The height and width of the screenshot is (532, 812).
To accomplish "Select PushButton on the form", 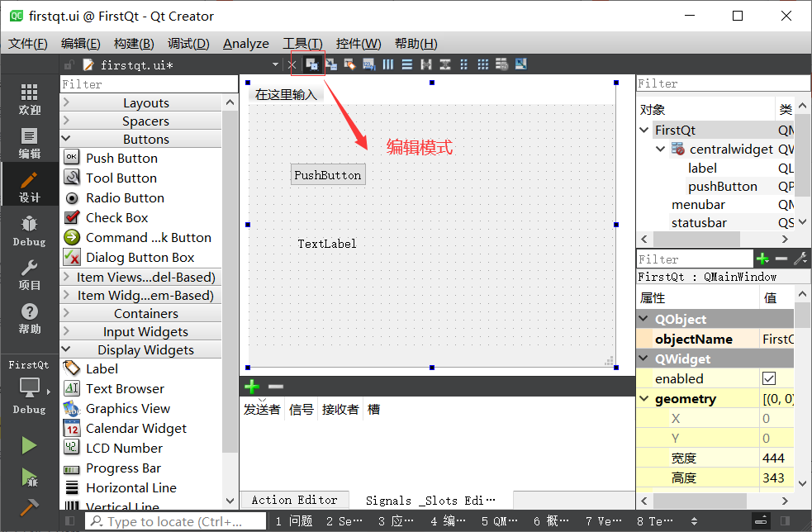I will click(328, 174).
